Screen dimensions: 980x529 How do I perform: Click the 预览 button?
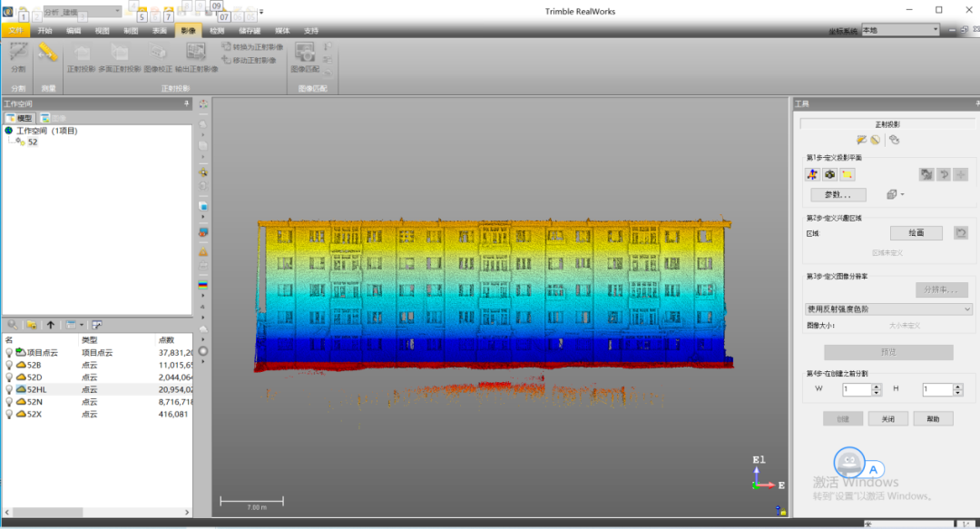tap(888, 352)
